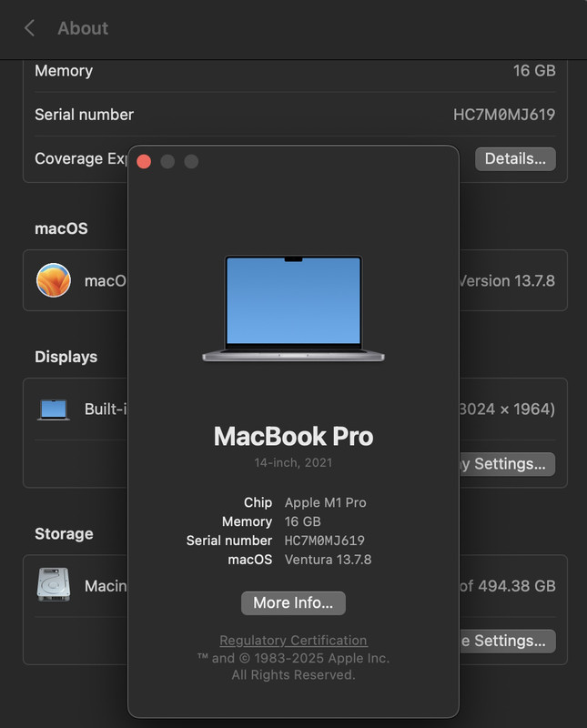The width and height of the screenshot is (587, 728).
Task: Click the '16 GB' value in Settings
Action: (534, 71)
